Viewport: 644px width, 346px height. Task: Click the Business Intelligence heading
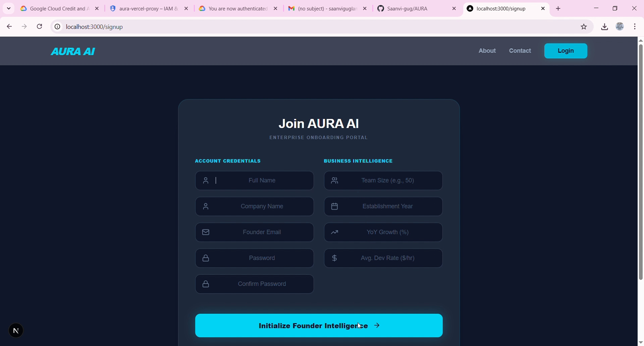[358, 161]
